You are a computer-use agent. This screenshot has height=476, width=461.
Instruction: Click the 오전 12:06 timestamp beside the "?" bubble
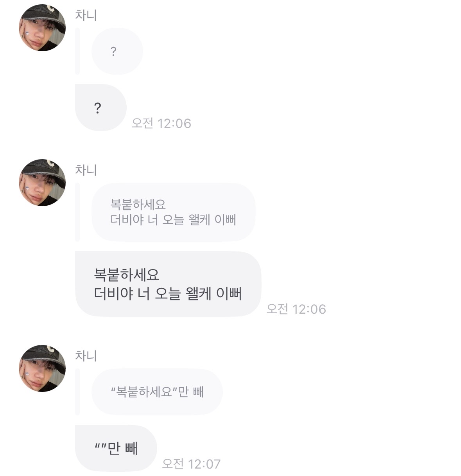tap(161, 123)
